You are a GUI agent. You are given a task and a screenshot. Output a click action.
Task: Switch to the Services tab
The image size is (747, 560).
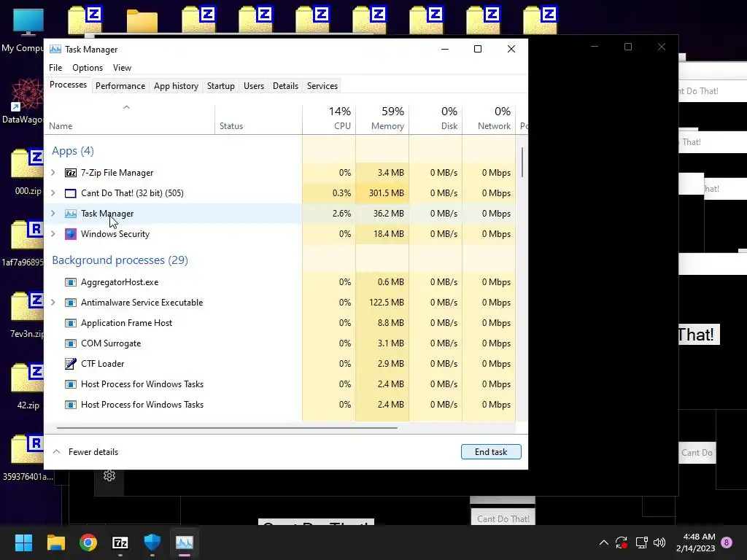(x=322, y=86)
